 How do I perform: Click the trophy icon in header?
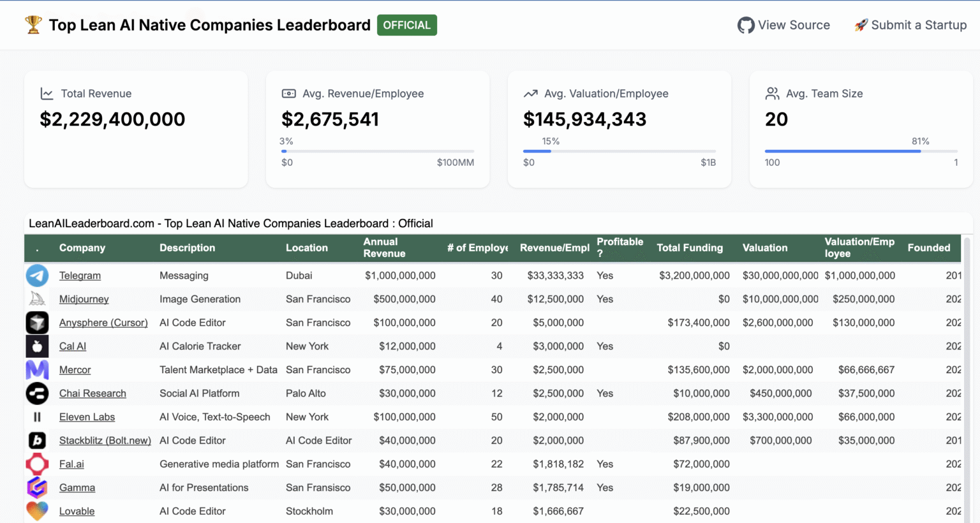click(x=33, y=25)
